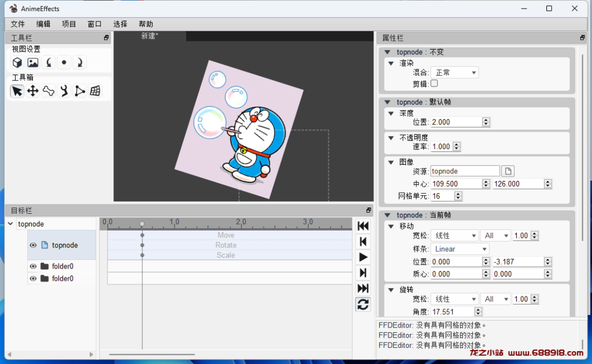
Task: Click the Move track keyframe
Action: coord(142,235)
